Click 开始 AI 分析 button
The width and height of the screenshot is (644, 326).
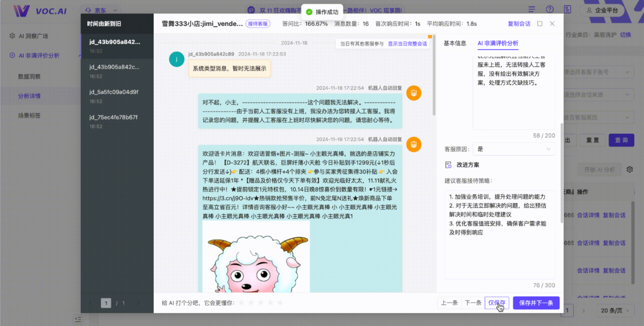coord(599,170)
